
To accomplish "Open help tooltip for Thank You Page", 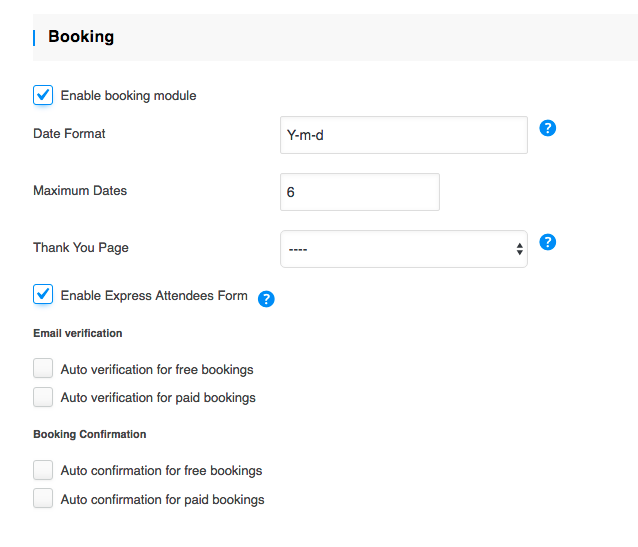I will point(547,242).
